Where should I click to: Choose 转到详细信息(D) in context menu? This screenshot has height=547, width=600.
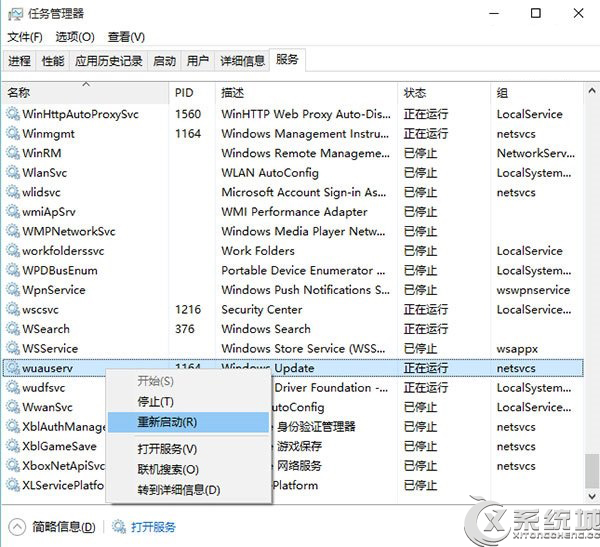pyautogui.click(x=190, y=490)
